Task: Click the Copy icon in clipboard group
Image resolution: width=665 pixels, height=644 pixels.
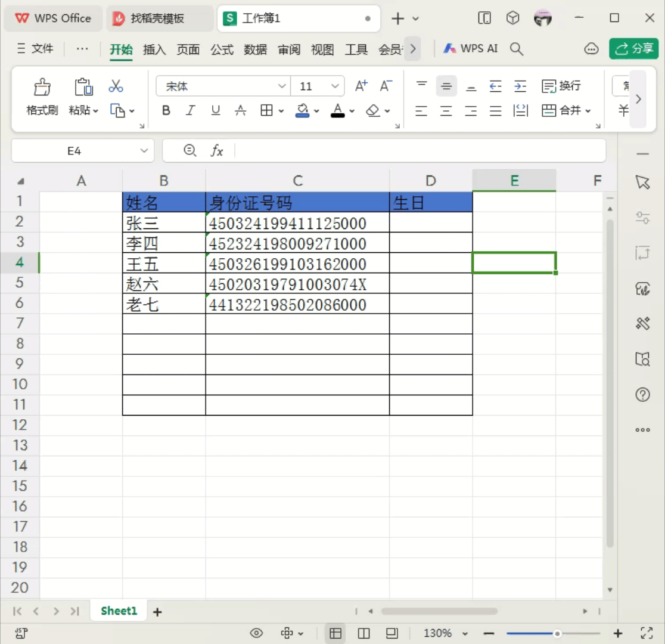Action: [117, 111]
